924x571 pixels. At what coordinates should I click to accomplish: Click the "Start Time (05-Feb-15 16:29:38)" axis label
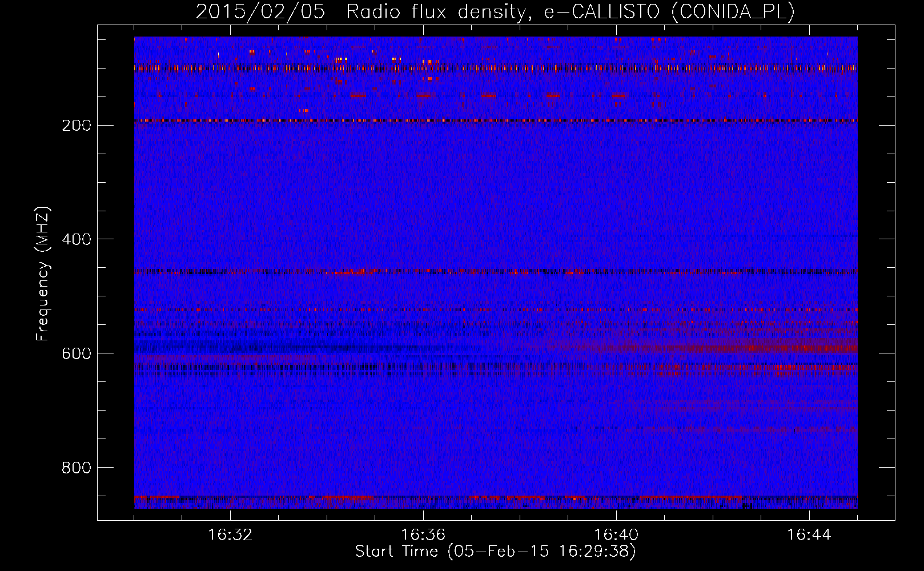click(495, 552)
